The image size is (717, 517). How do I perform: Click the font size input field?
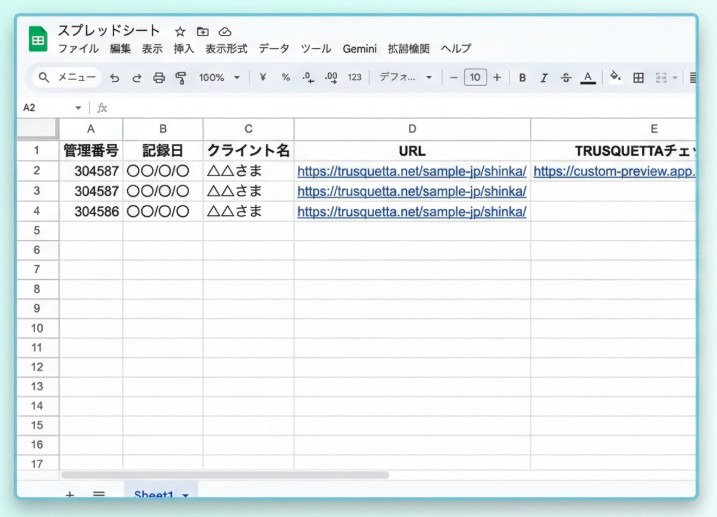475,78
